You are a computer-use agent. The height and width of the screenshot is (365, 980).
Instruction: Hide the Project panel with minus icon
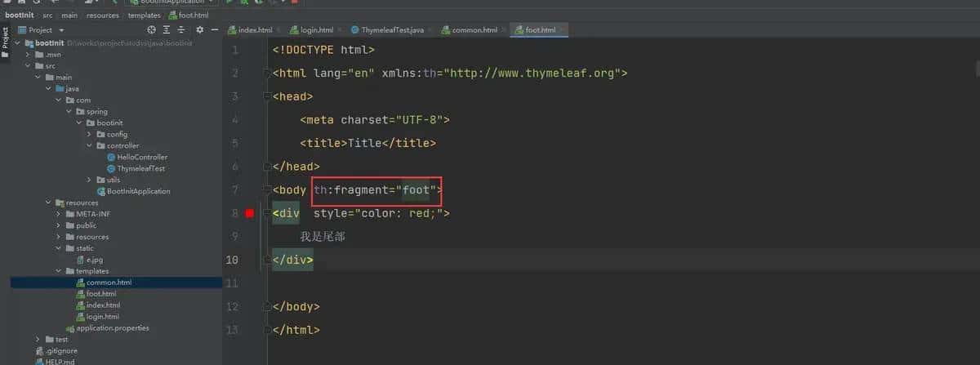[214, 30]
